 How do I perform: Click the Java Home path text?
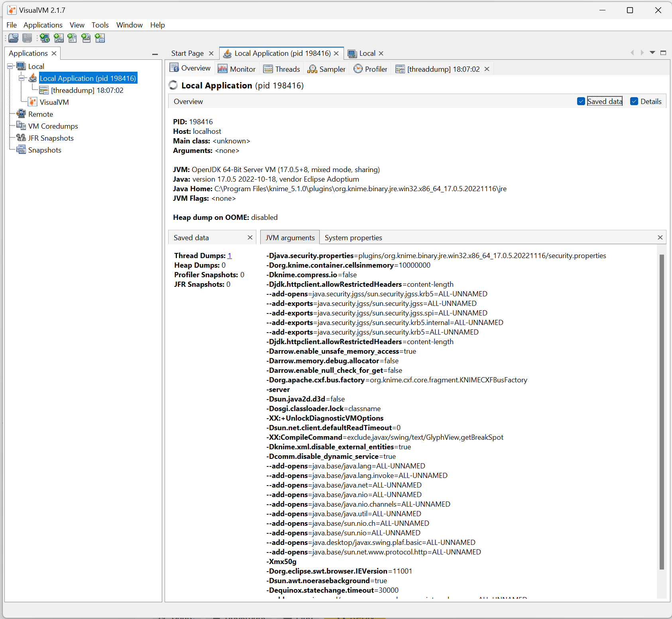(x=360, y=189)
